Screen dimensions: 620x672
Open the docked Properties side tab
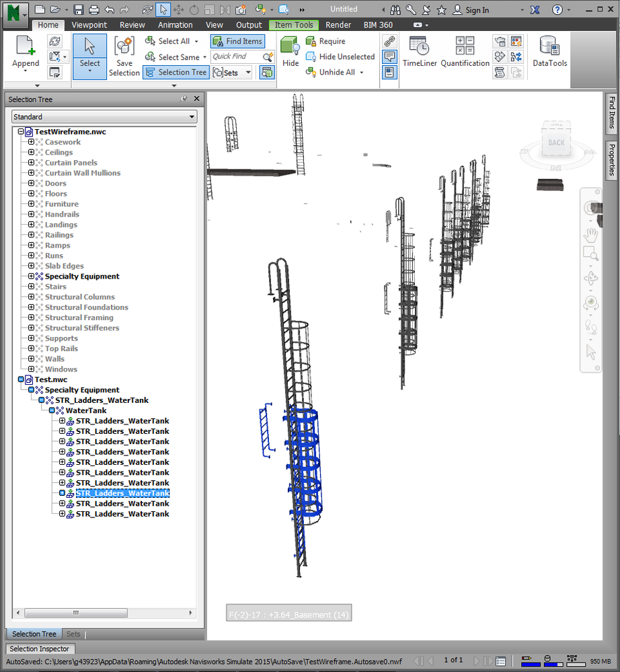612,159
